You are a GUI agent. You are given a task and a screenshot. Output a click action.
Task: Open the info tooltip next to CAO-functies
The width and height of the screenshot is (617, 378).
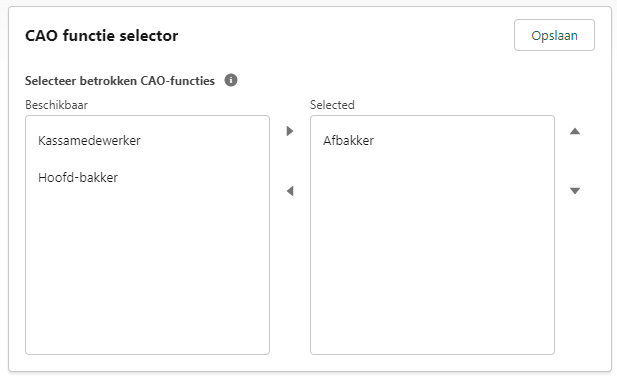tap(231, 80)
